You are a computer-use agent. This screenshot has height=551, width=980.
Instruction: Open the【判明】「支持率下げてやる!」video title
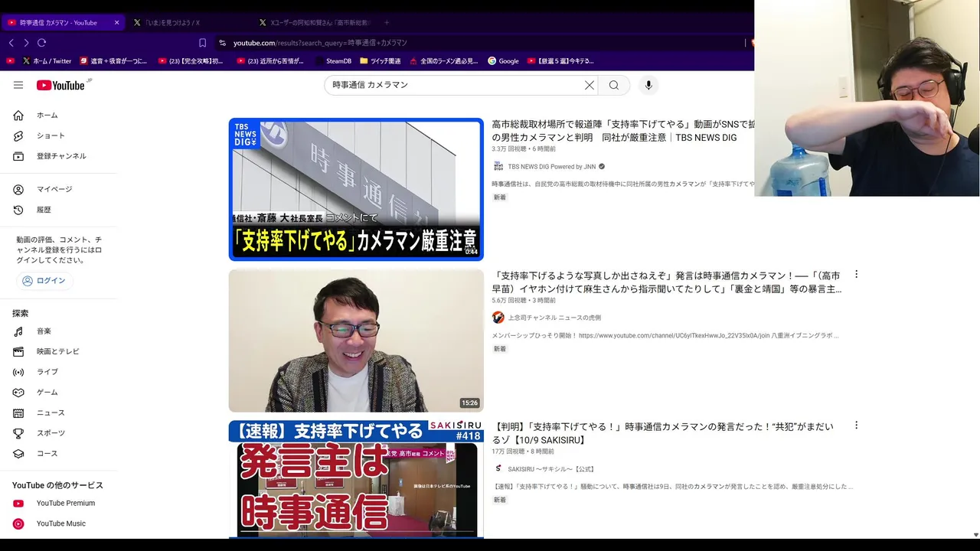pos(662,433)
